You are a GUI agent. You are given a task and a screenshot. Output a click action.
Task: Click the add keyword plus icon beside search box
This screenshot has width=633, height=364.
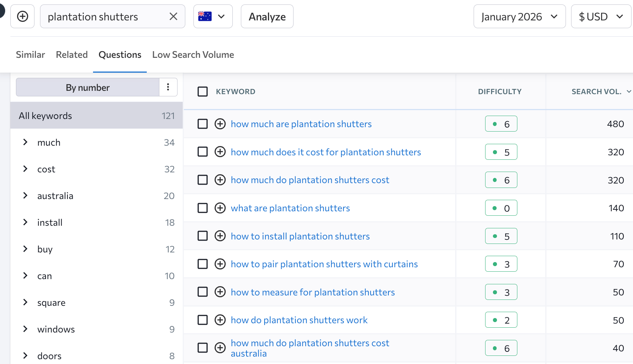tap(23, 16)
